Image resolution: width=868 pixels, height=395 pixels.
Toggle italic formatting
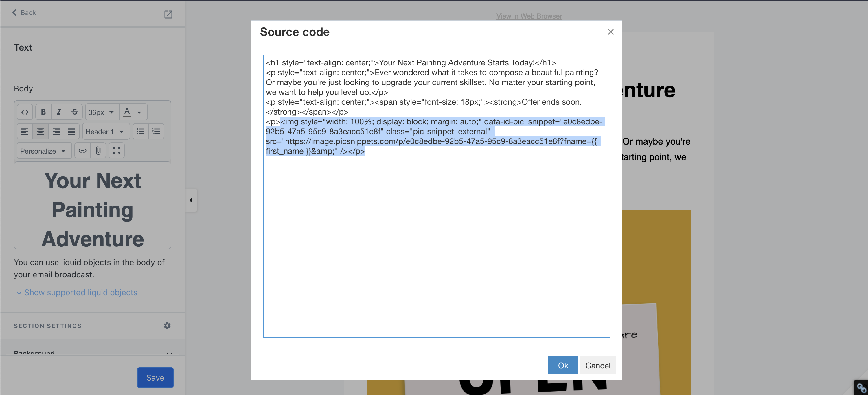coord(59,112)
